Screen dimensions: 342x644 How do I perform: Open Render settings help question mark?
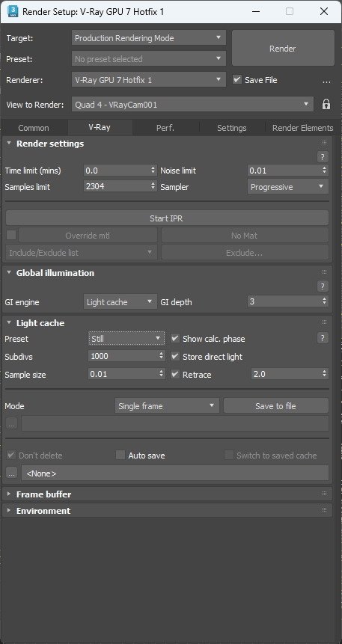click(323, 156)
